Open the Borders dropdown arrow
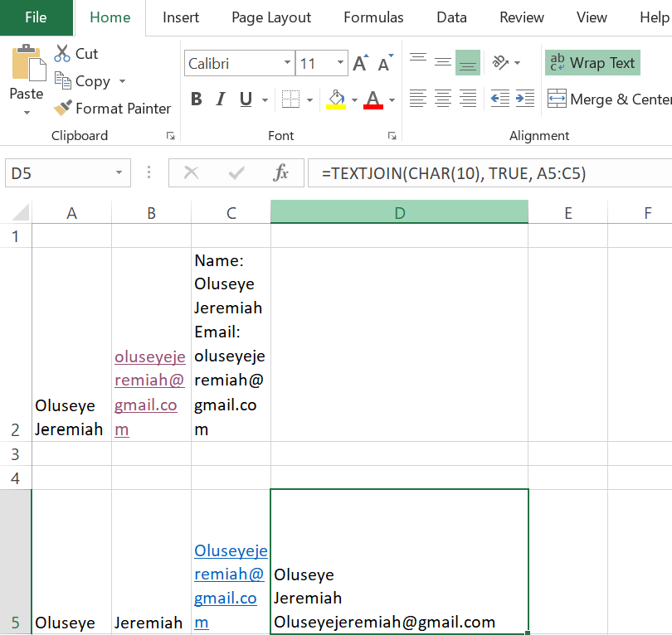672x635 pixels. coord(309,98)
